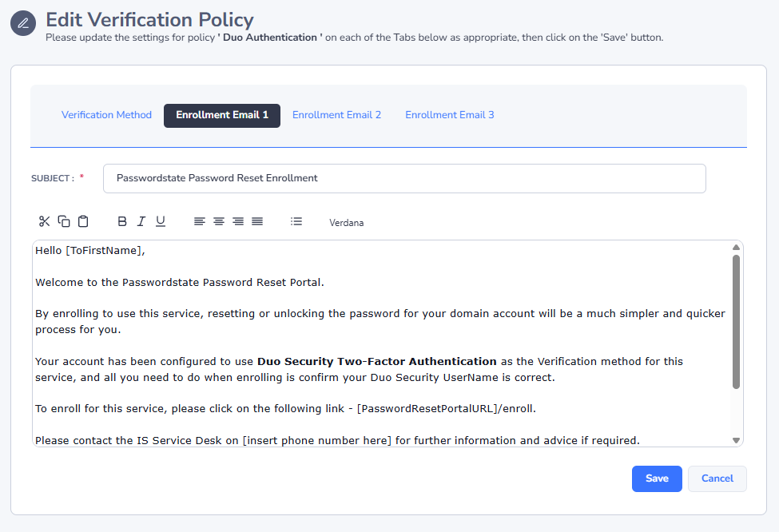Open the Enrollment Email 2 tab
This screenshot has width=779, height=532.
(336, 115)
